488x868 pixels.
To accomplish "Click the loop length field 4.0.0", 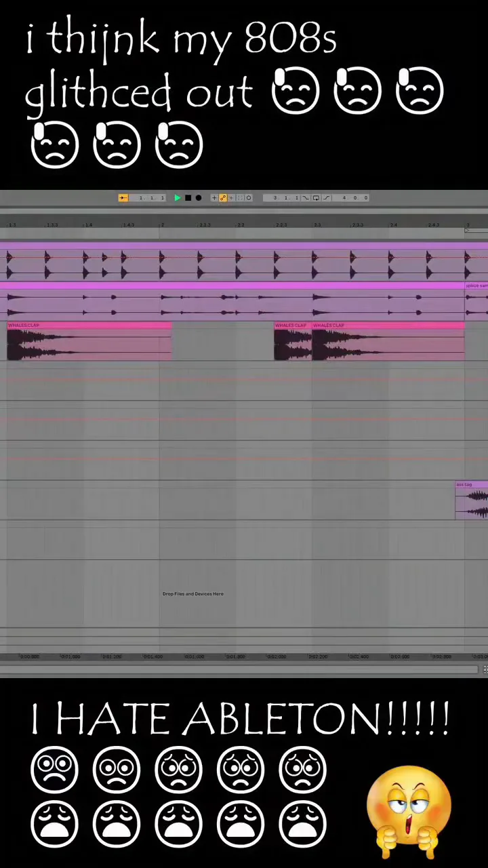I will point(351,198).
